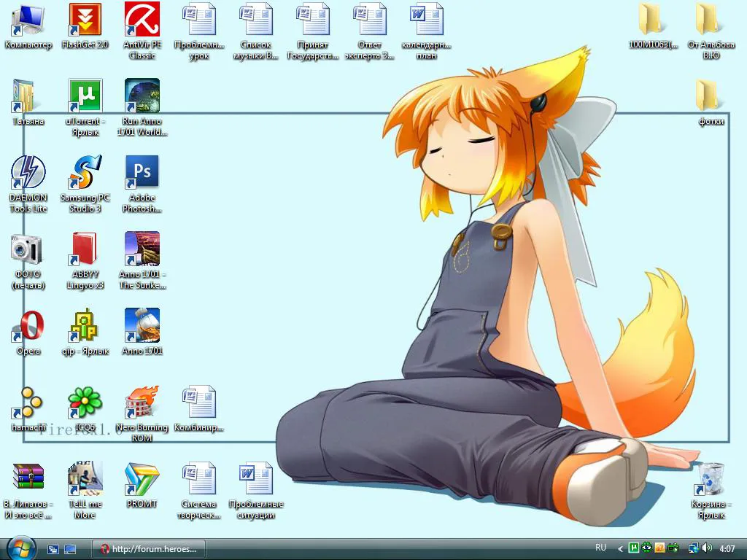The image size is (747, 560).
Task: Open the volume speaker tray icon
Action: coord(706,548)
